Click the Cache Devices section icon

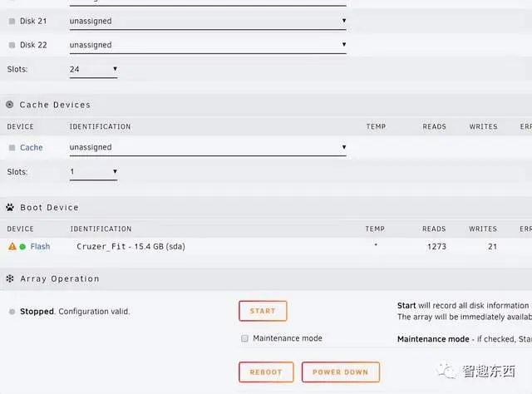click(x=10, y=105)
